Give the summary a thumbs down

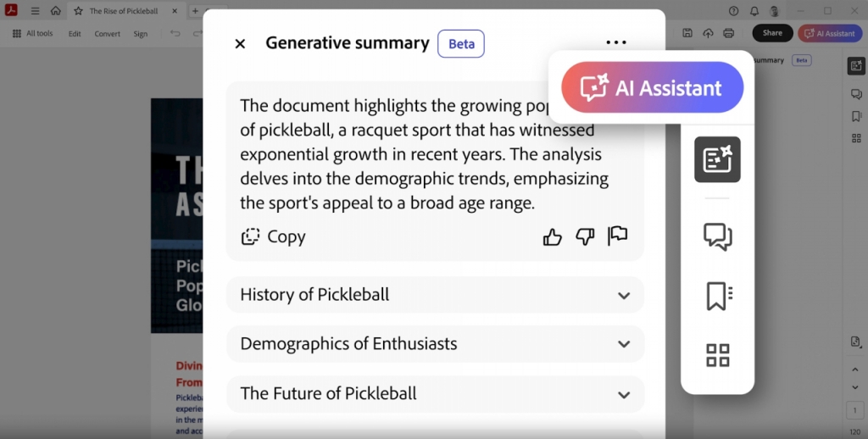[585, 237]
